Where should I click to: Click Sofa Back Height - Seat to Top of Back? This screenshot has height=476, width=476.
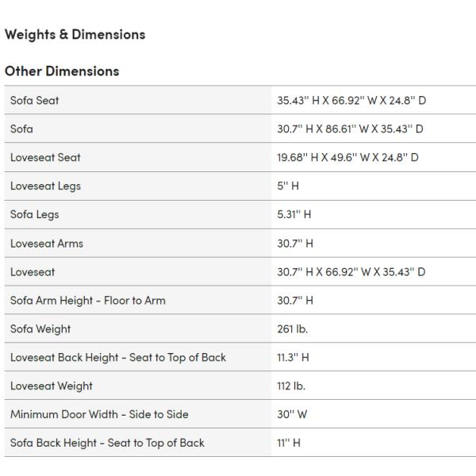point(107,443)
